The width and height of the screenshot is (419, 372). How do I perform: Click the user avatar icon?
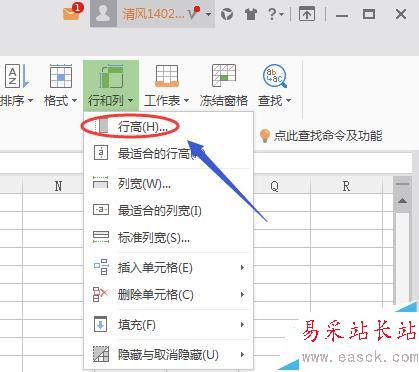[x=103, y=14]
